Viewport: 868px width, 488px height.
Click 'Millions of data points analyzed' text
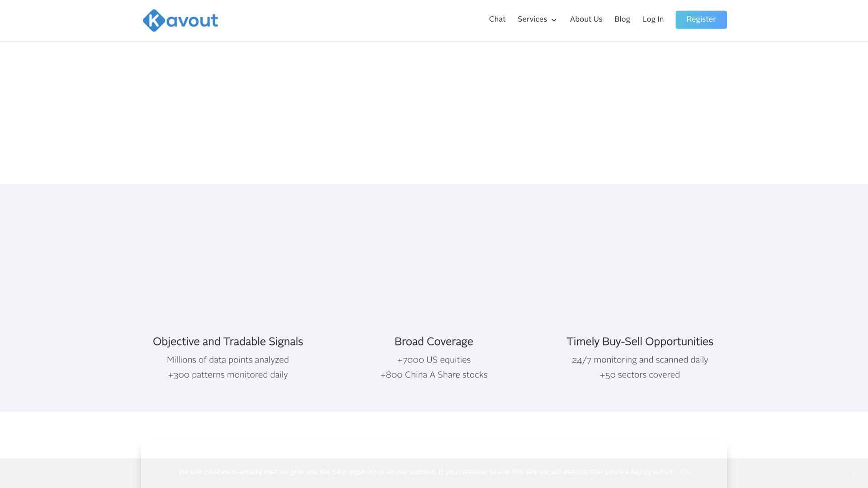(x=228, y=360)
